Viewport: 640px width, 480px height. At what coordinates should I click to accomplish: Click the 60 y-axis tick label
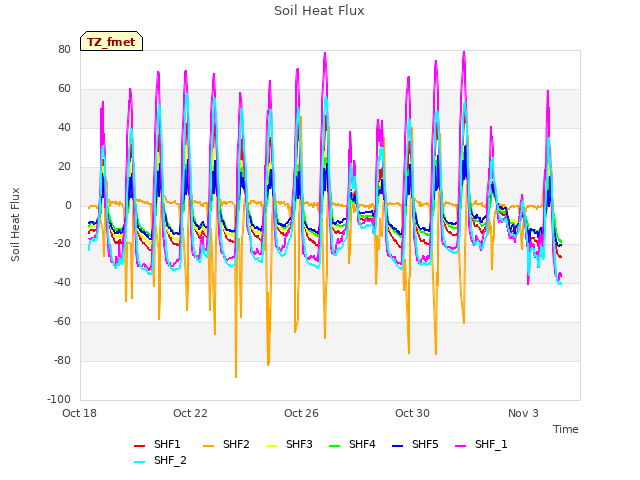[64, 89]
